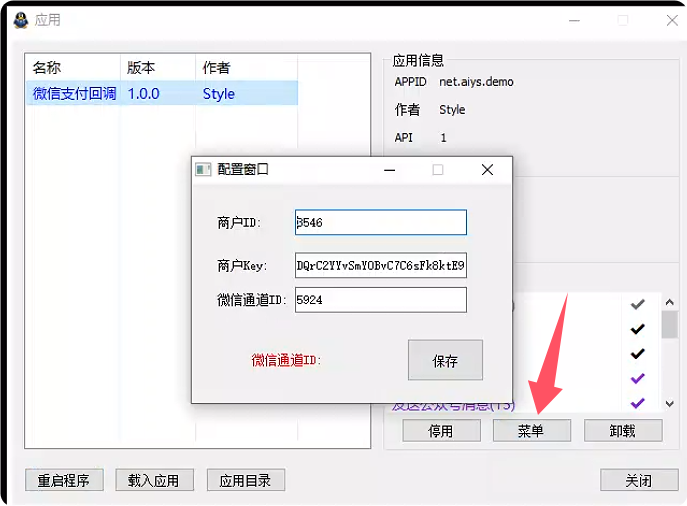Click the 名称 column header
The width and height of the screenshot is (687, 506).
(73, 67)
